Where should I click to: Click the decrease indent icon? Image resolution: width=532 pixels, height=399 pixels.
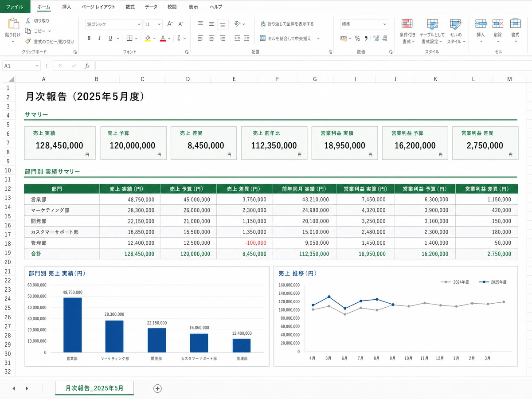[237, 38]
